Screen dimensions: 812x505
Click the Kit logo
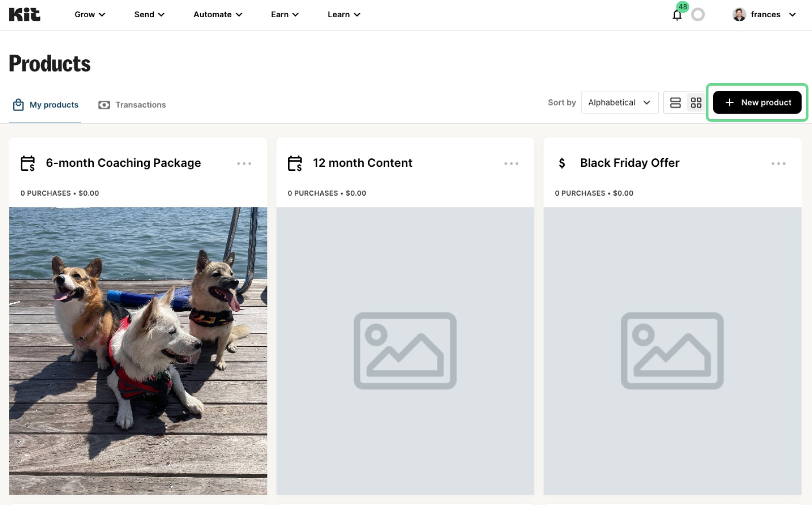(24, 14)
